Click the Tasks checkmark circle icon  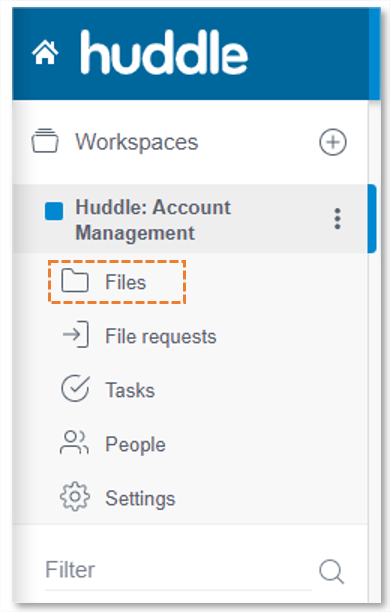click(75, 388)
